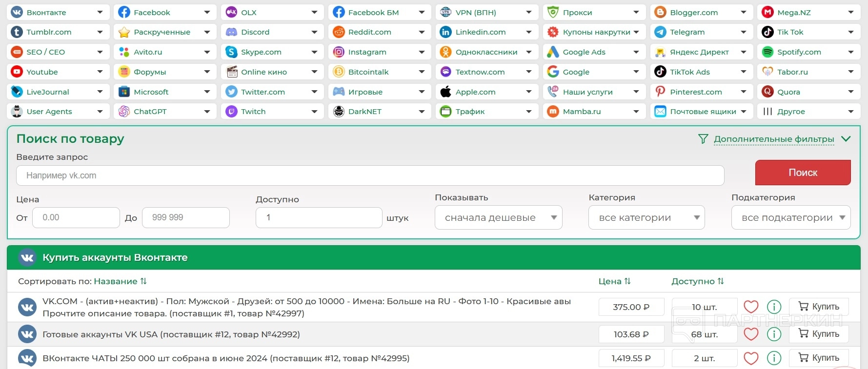Click the Apple.com logo icon

446,92
